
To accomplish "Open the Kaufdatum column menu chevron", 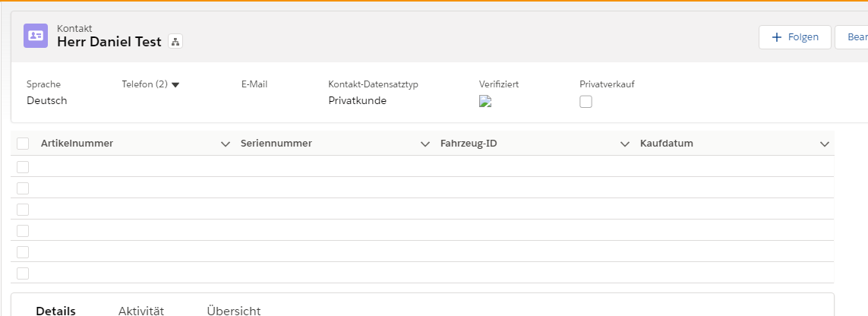I will [824, 144].
